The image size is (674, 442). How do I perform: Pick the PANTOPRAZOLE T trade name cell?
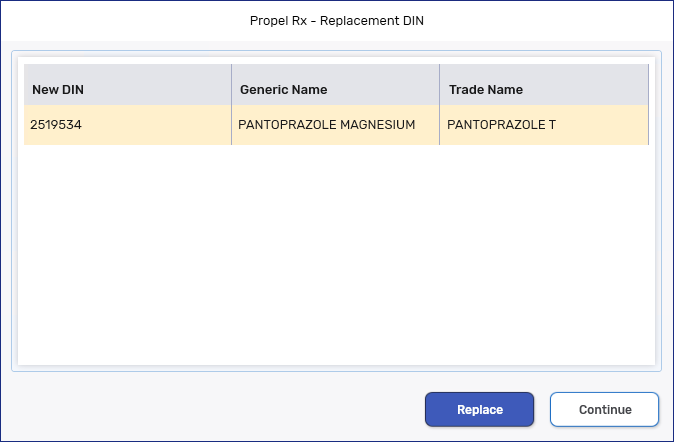click(501, 126)
